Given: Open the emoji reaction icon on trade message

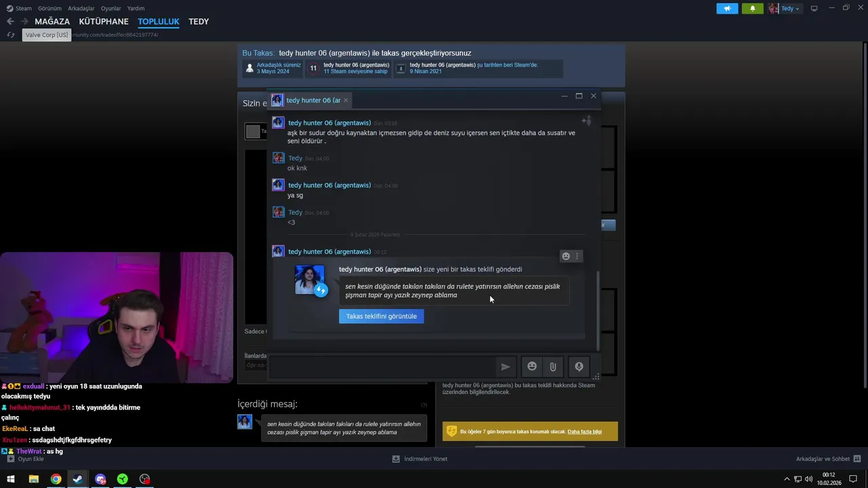Looking at the screenshot, I should [x=566, y=256].
